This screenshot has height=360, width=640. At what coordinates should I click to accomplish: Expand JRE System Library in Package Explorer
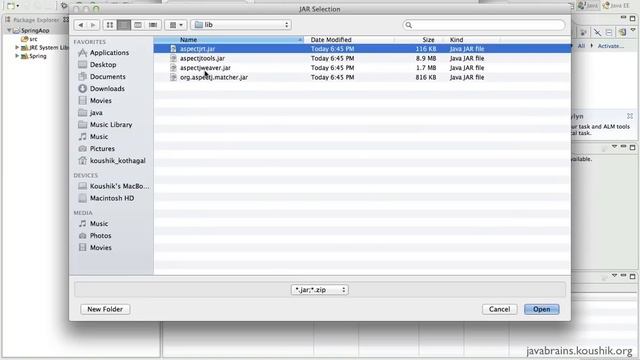coord(17,47)
